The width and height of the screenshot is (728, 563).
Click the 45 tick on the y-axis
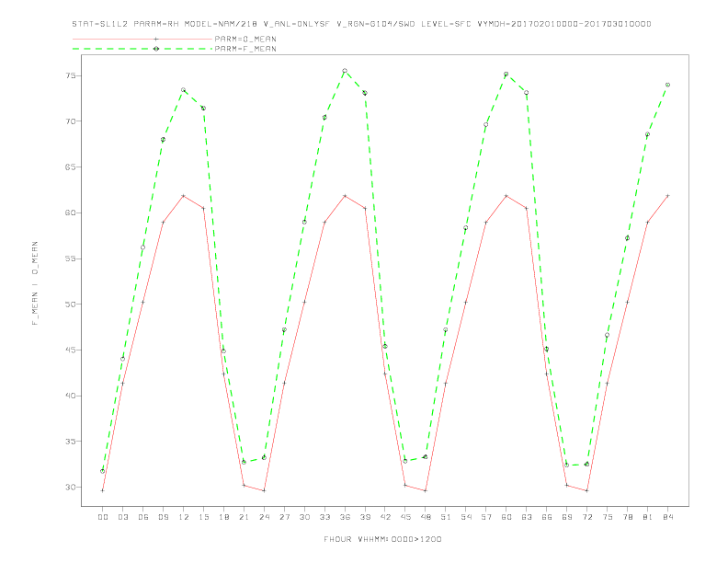(x=71, y=350)
